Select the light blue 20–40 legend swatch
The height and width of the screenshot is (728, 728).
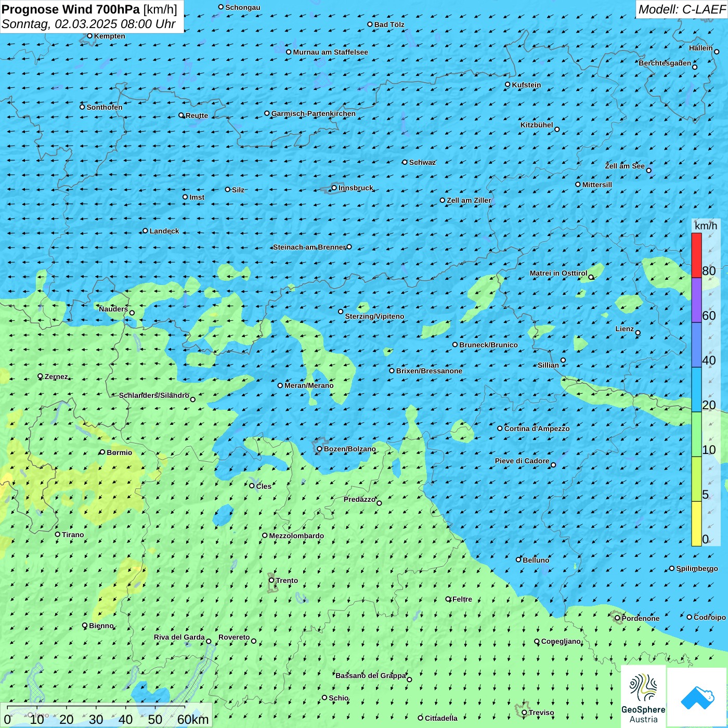point(696,389)
